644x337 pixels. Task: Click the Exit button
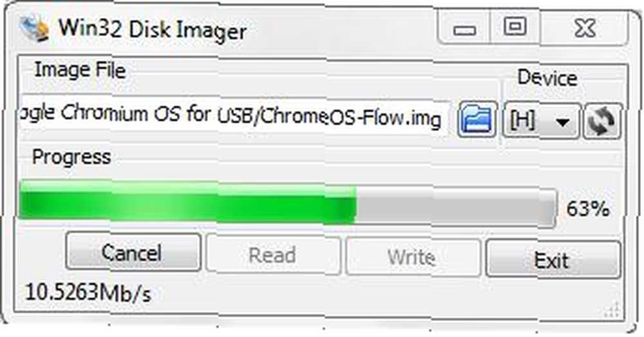tap(553, 260)
